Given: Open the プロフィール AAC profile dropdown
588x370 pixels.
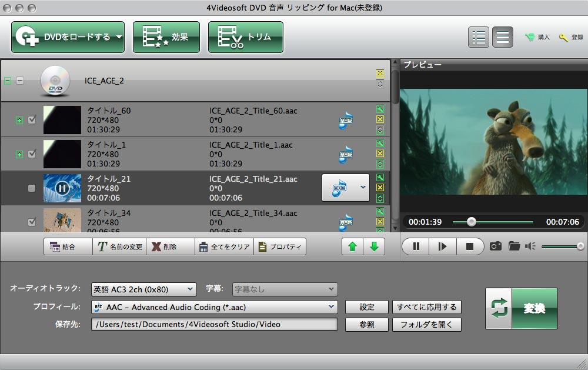Looking at the screenshot, I should [x=215, y=307].
